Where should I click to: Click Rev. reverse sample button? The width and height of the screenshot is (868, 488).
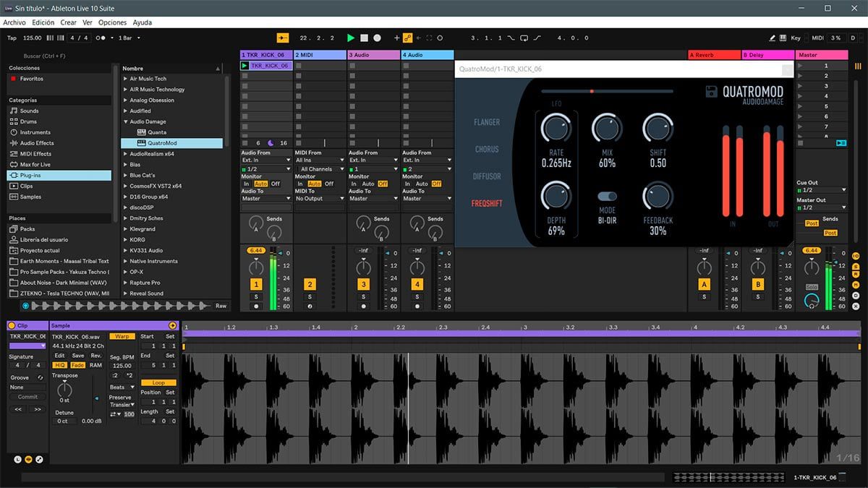click(95, 356)
